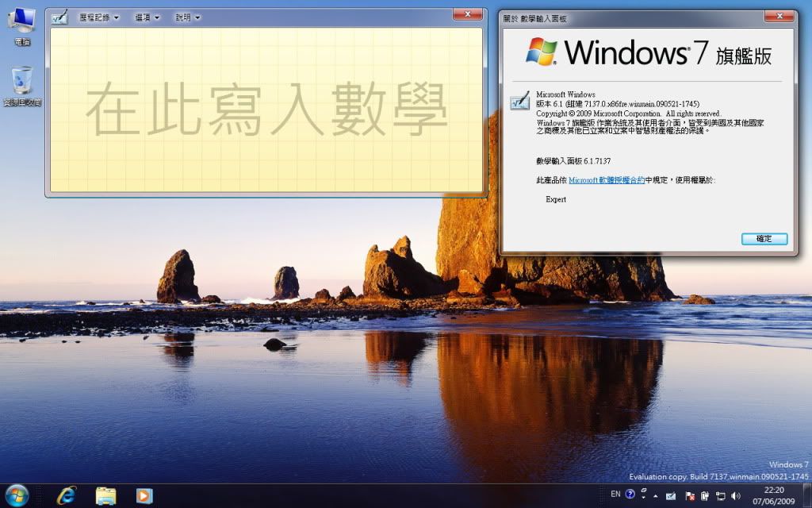Open the 選項 (Options) menu
This screenshot has width=812, height=508.
(147, 17)
